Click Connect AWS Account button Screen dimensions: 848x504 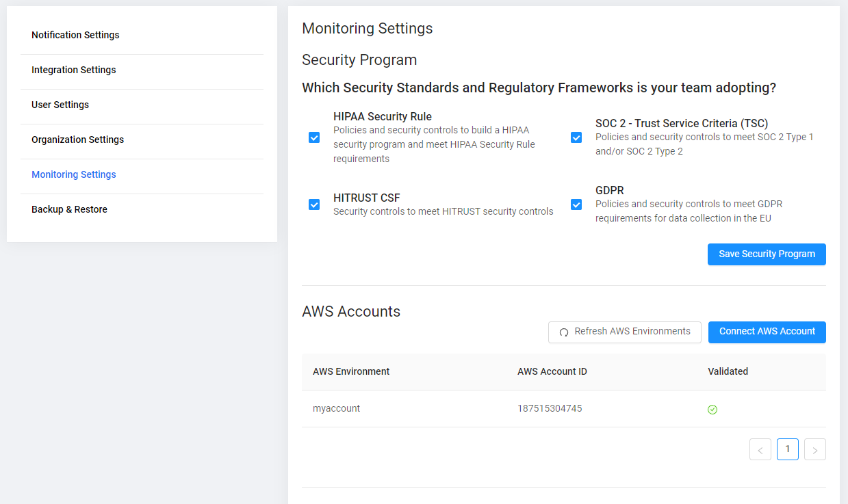(767, 332)
